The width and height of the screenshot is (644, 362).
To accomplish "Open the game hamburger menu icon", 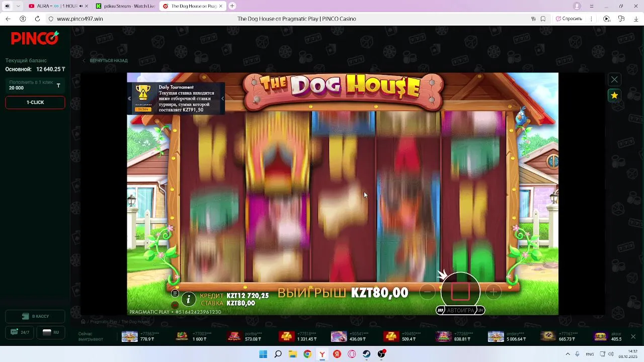I will pos(175,293).
